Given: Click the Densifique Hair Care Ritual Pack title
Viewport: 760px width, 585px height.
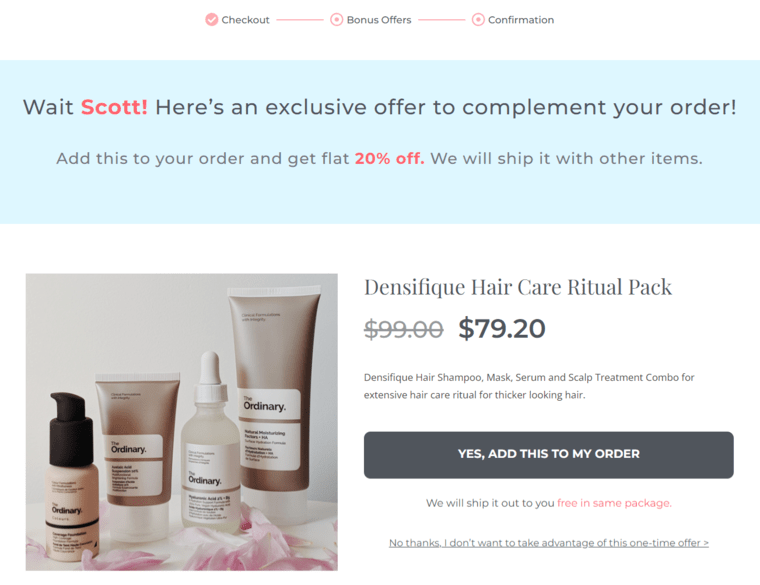Looking at the screenshot, I should coord(518,287).
